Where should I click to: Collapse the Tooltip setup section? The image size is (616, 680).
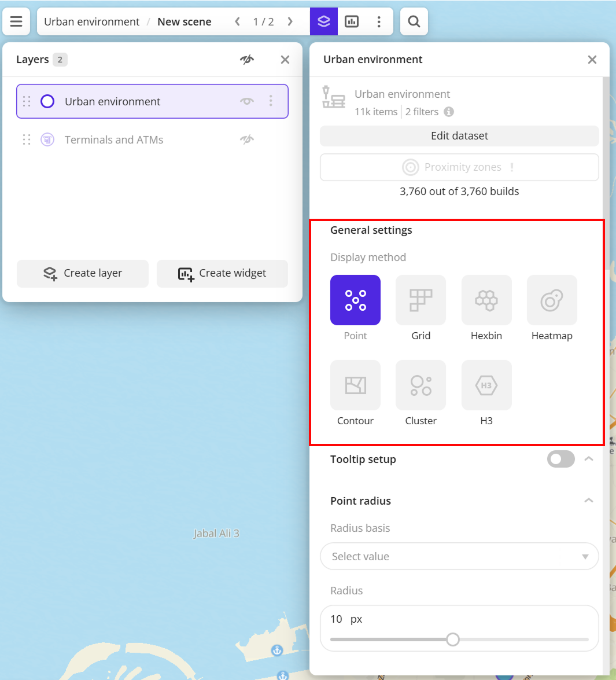click(x=588, y=459)
